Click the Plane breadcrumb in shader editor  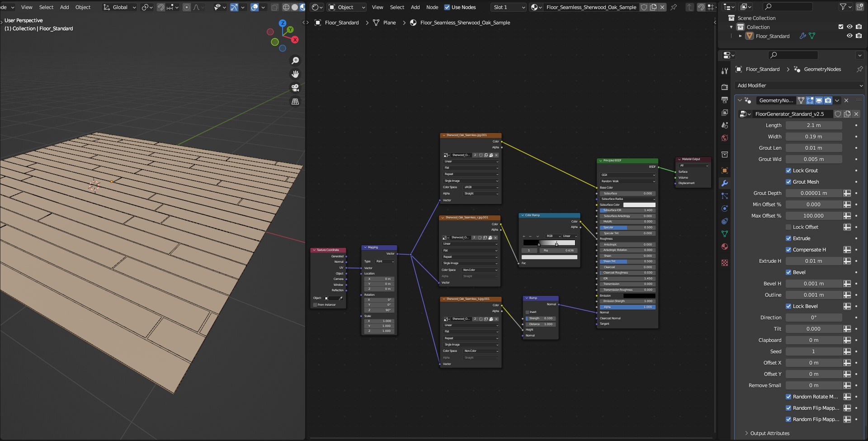click(x=389, y=23)
